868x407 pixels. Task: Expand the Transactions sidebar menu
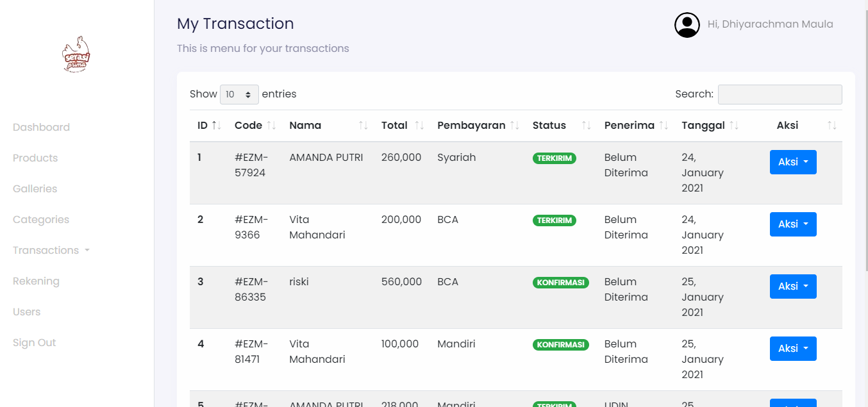51,251
